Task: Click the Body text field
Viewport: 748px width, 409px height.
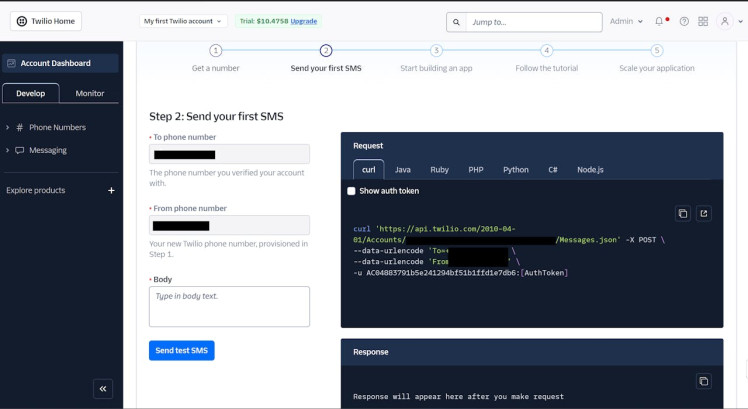Action: pyautogui.click(x=229, y=306)
